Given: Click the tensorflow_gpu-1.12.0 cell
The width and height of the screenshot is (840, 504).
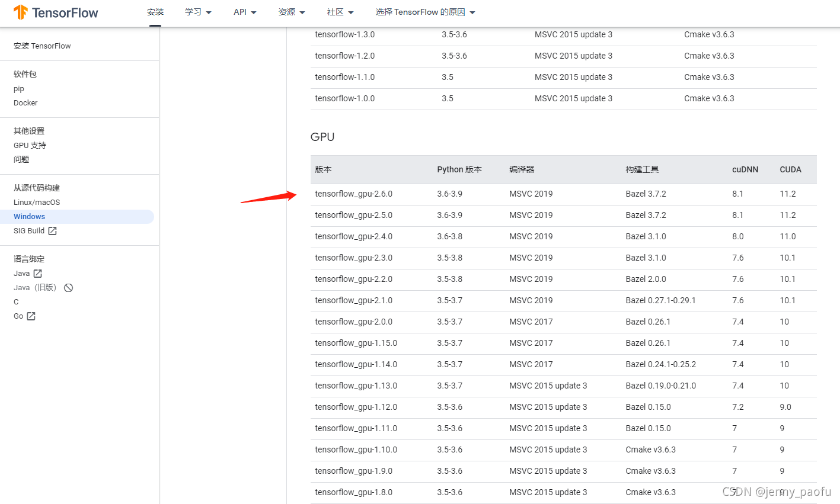Looking at the screenshot, I should (x=356, y=407).
